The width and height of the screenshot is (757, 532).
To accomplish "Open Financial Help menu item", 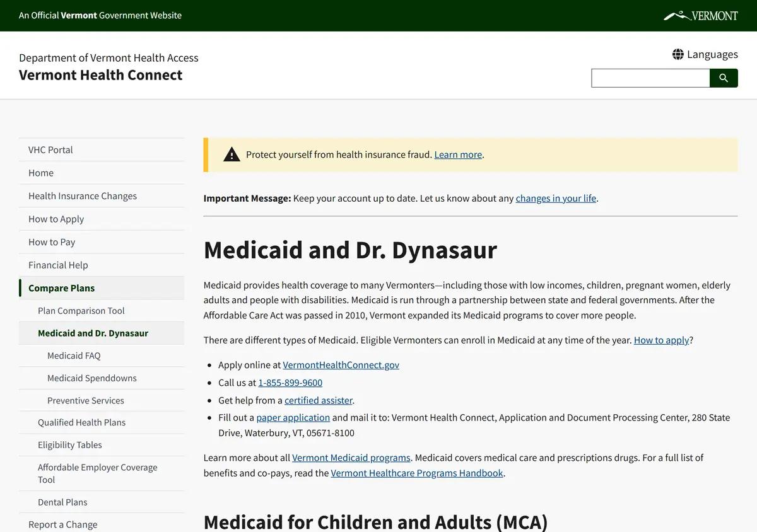I will click(x=102, y=265).
